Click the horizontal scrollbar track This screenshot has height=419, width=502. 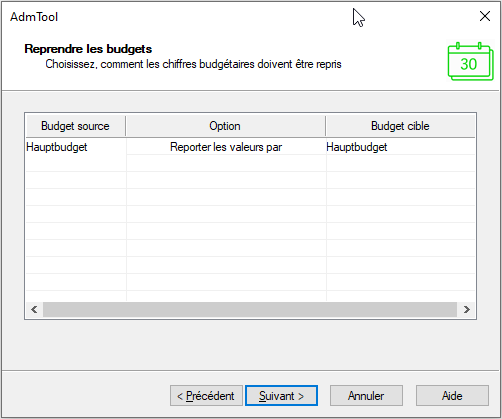[x=250, y=310]
